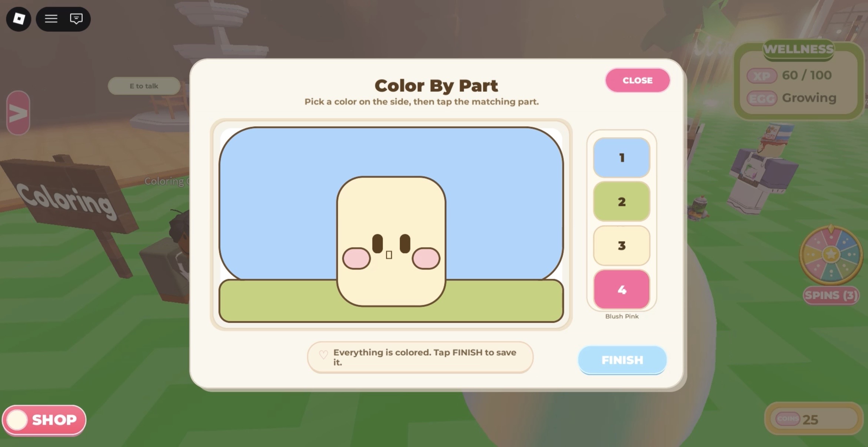Expand the pink side arrow tab
This screenshot has height=447, width=868.
[x=18, y=113]
